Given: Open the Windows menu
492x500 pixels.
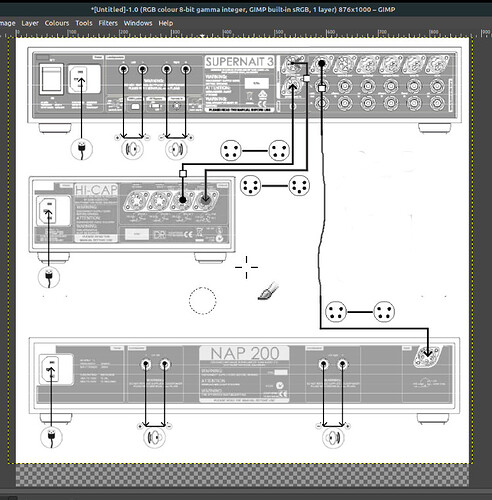Looking at the screenshot, I should point(138,23).
